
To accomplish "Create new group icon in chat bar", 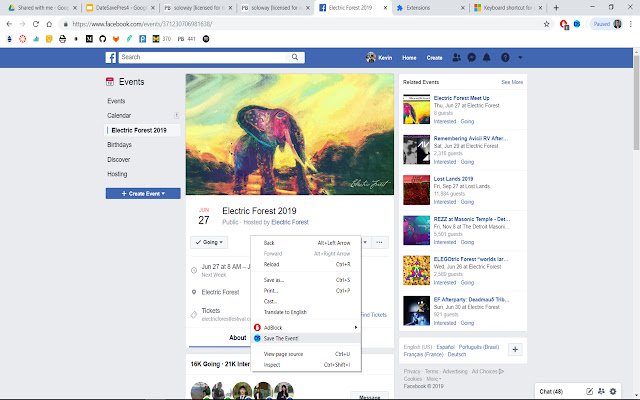I will coord(601,391).
